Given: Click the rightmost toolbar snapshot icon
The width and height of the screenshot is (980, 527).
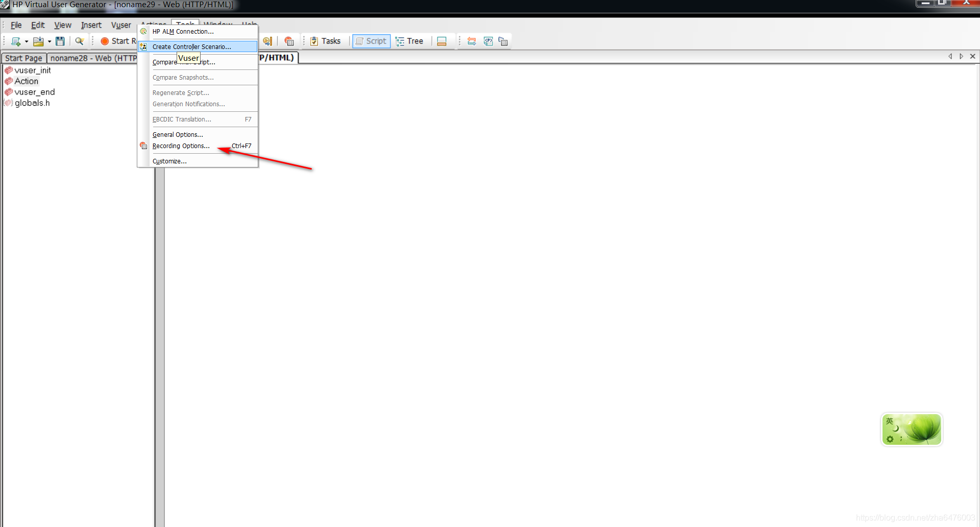Looking at the screenshot, I should [x=503, y=41].
